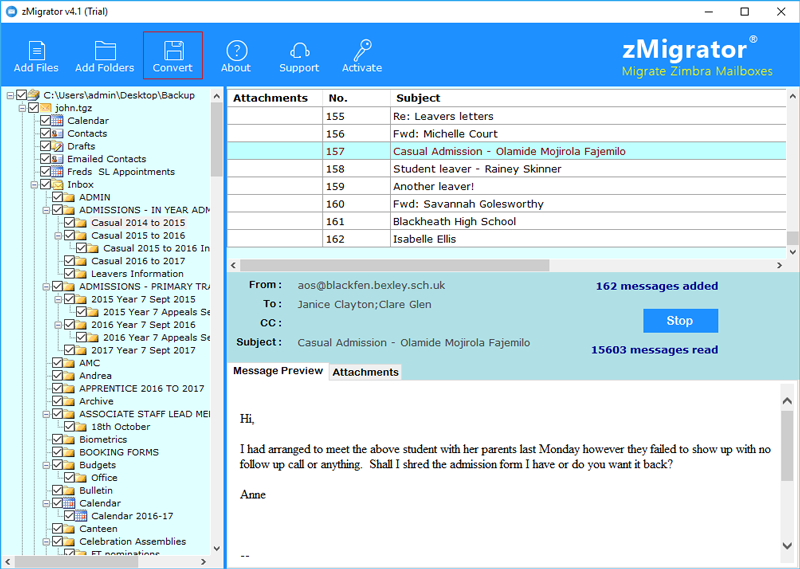Click the Subject column header

click(588, 98)
